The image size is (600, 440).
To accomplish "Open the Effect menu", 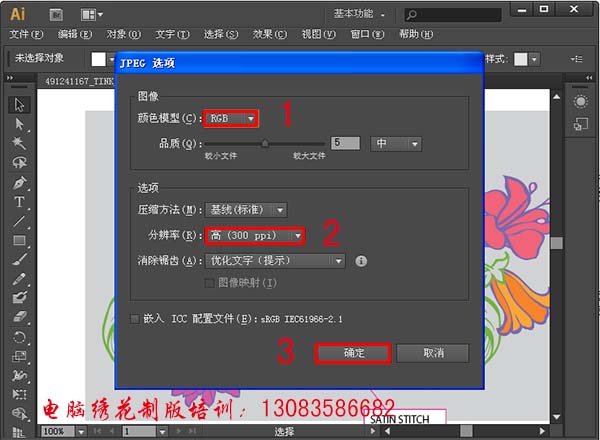I will (269, 34).
